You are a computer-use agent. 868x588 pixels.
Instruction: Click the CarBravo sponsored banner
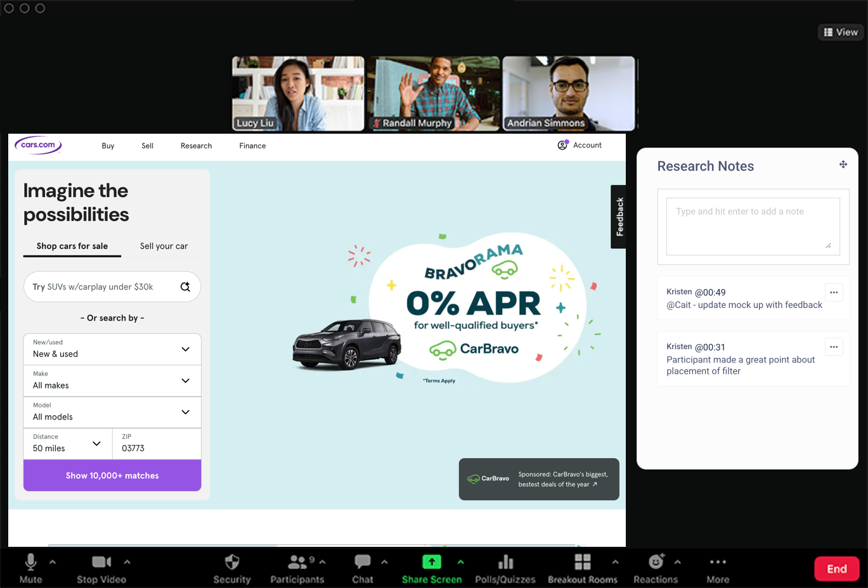pyautogui.click(x=539, y=479)
